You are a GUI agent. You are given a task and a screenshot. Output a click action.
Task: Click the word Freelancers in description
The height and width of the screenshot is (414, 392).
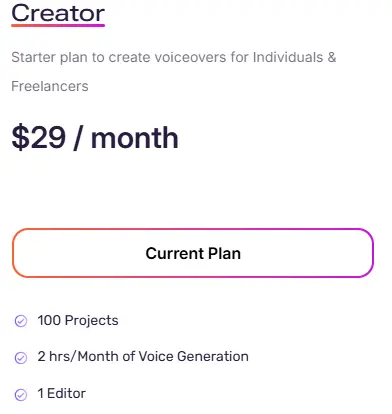click(50, 86)
